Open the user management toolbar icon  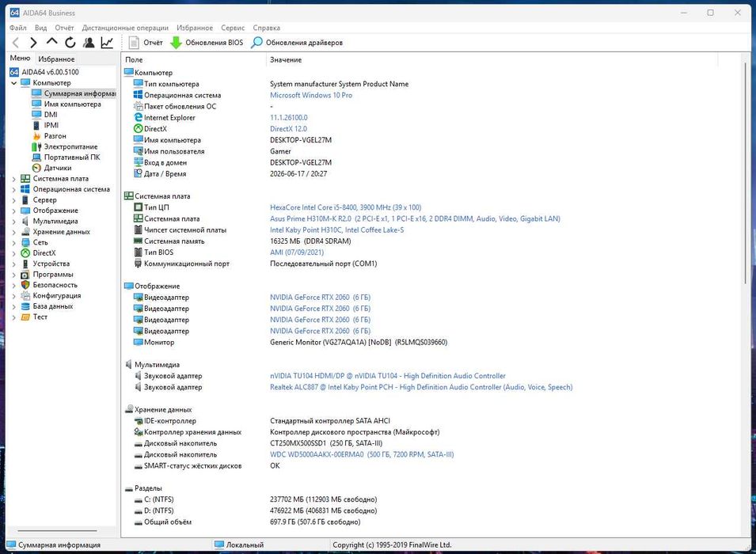[89, 43]
